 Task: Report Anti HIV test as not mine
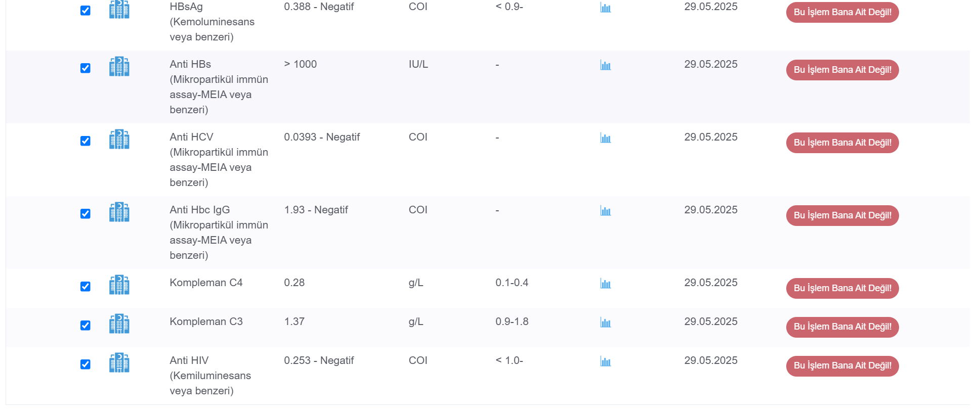(842, 366)
